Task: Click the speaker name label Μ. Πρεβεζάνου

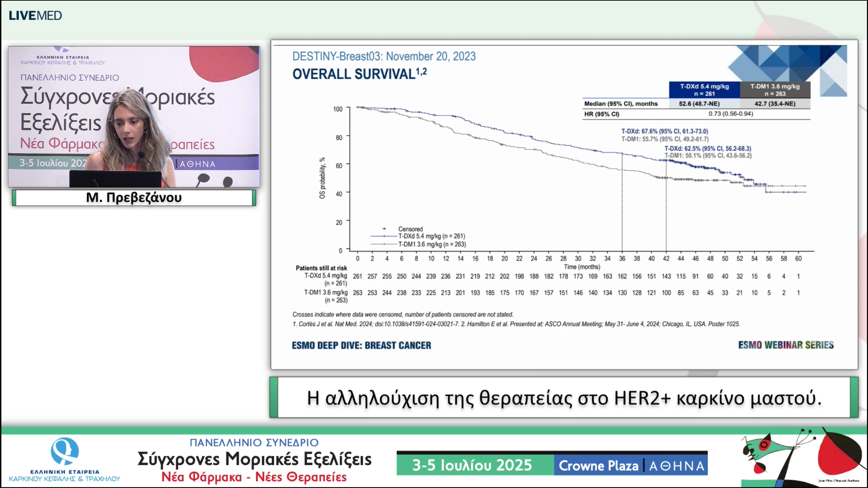Action: 134,198
